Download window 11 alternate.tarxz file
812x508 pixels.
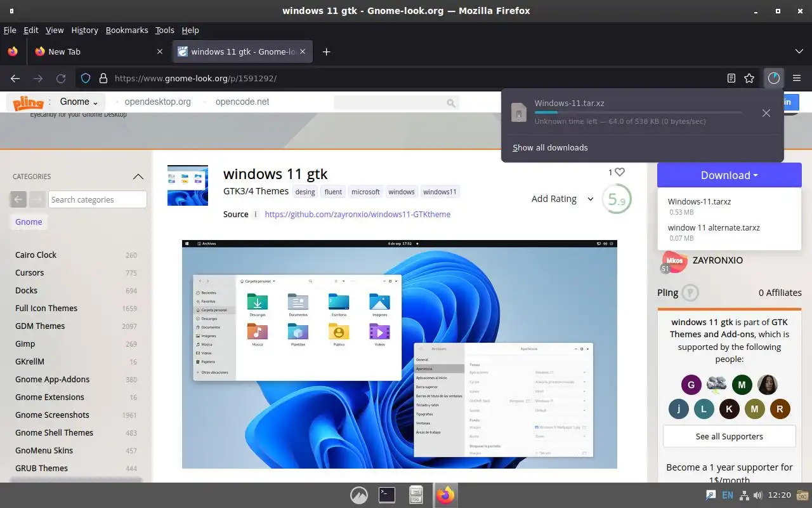714,227
